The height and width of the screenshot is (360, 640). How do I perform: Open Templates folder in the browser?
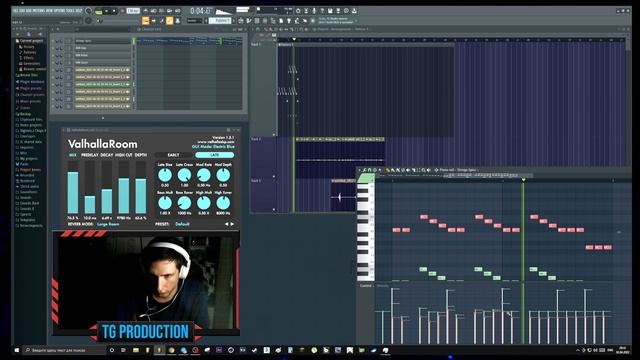tap(26, 220)
